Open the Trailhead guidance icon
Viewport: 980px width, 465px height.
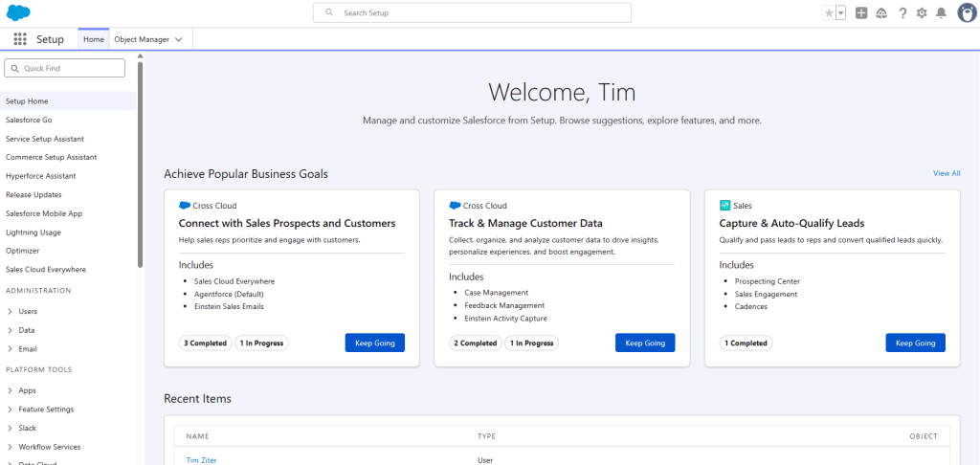881,12
